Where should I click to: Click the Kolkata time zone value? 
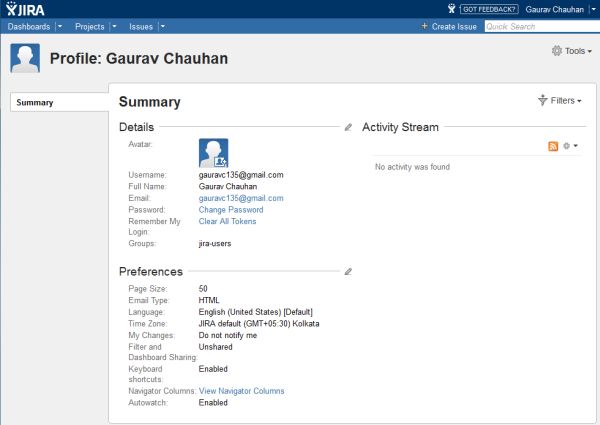click(259, 324)
